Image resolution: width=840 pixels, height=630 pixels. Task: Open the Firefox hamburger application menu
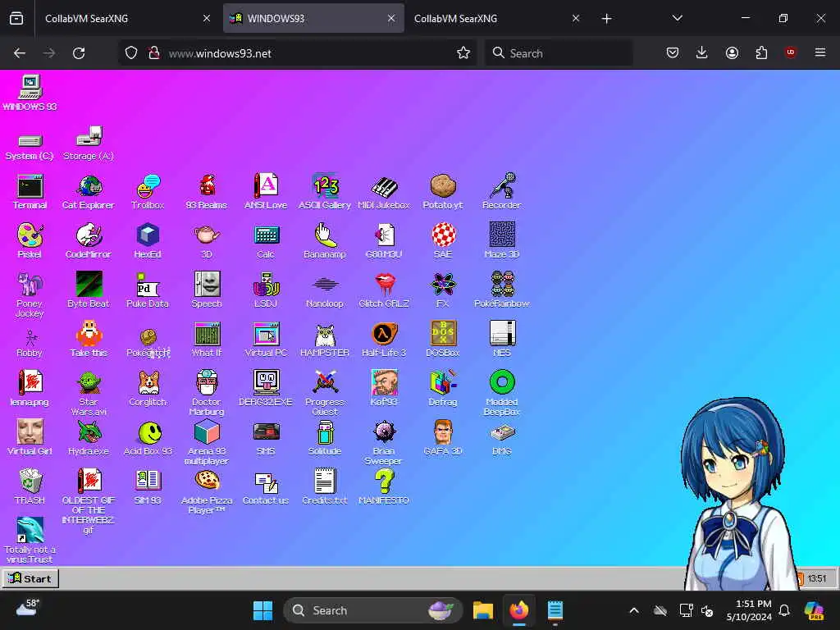pos(820,52)
